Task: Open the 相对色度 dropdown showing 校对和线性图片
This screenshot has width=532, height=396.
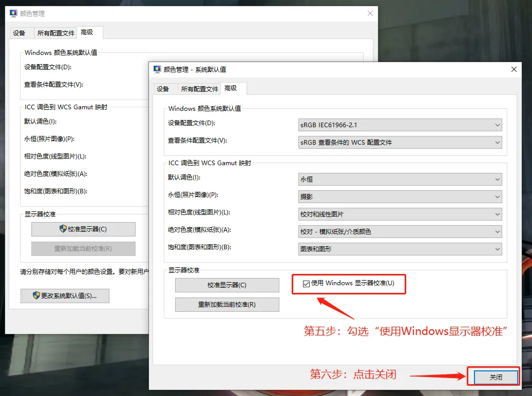Action: pos(400,214)
